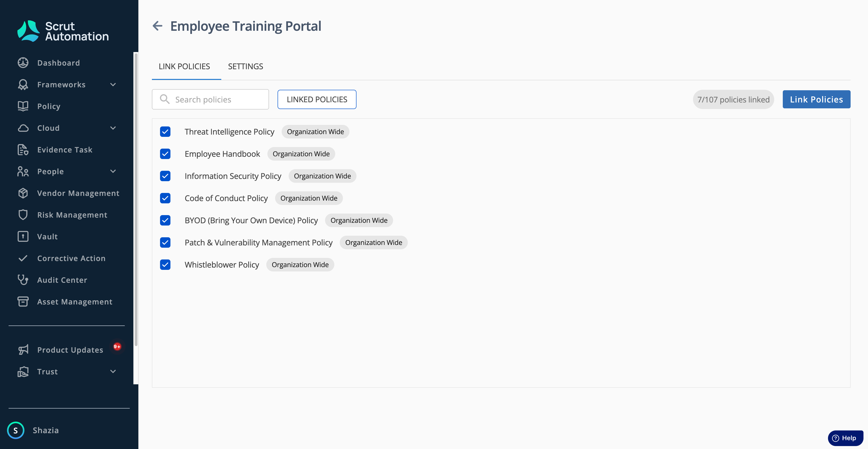Click the 9+ notification badge
The width and height of the screenshot is (868, 449).
coord(117,347)
